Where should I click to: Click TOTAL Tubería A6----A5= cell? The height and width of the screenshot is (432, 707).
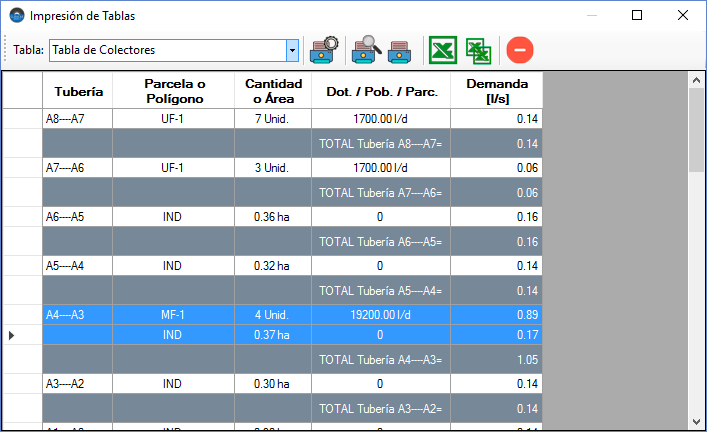tap(381, 242)
